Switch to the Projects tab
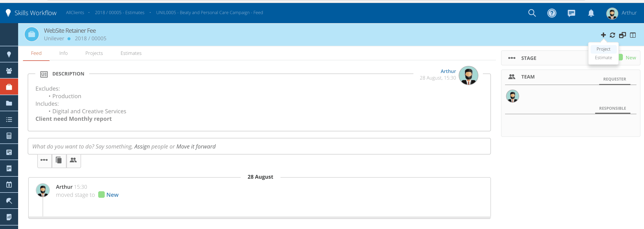Image resolution: width=644 pixels, height=229 pixels. (94, 53)
